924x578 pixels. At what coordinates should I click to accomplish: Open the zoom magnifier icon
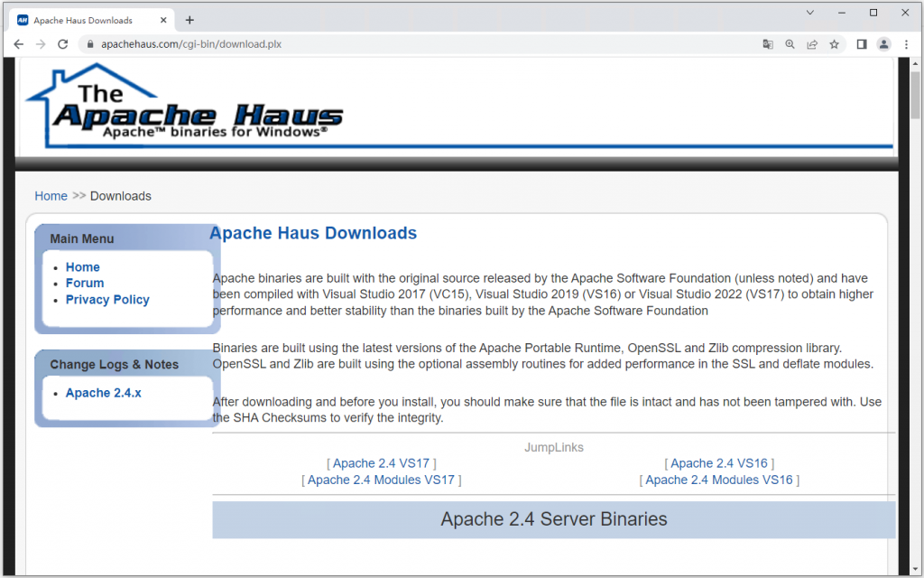pos(790,44)
